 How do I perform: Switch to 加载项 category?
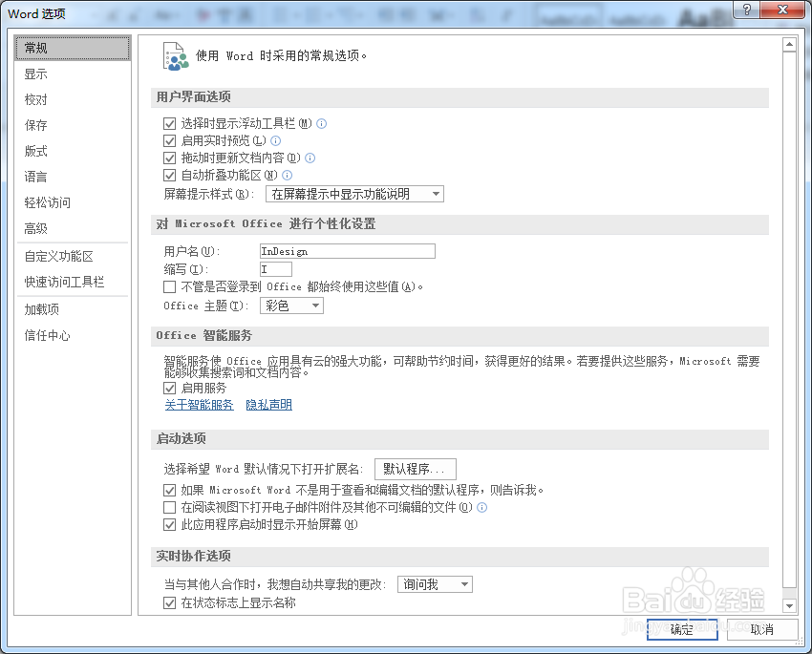pyautogui.click(x=73, y=309)
